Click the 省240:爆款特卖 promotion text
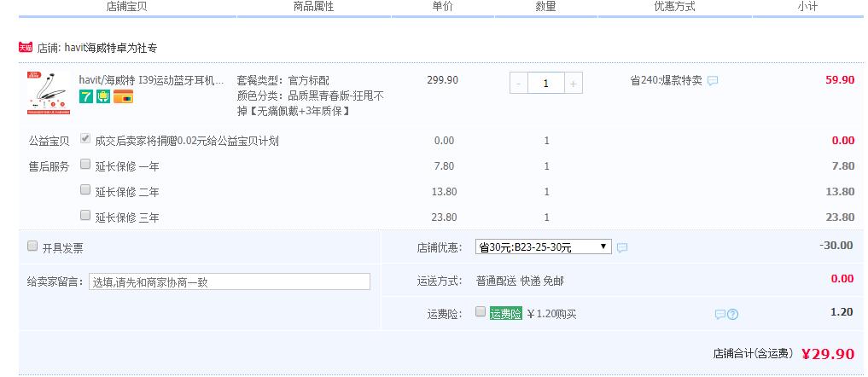Screen dimensions: 868x377 (667, 81)
